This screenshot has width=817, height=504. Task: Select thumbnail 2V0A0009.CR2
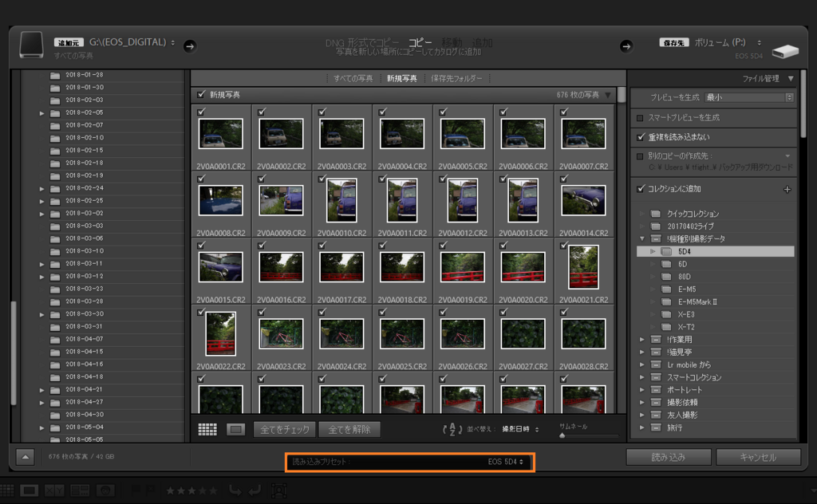pyautogui.click(x=282, y=201)
